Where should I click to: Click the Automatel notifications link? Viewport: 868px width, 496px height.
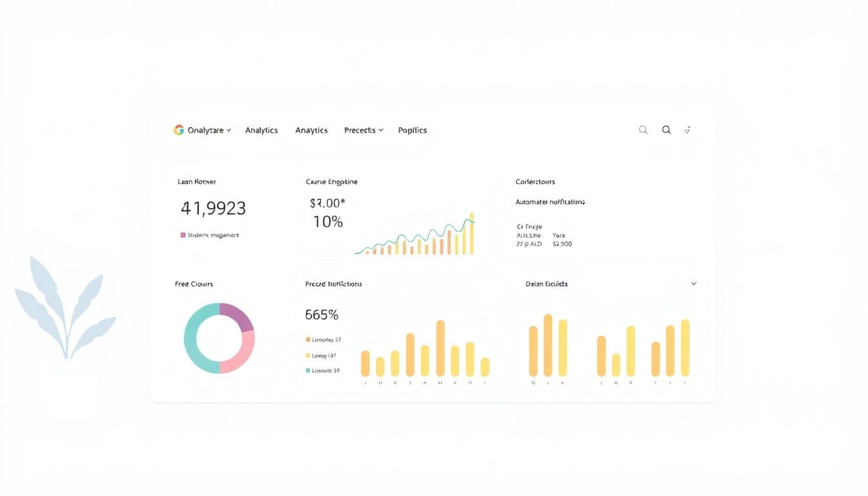click(x=550, y=202)
